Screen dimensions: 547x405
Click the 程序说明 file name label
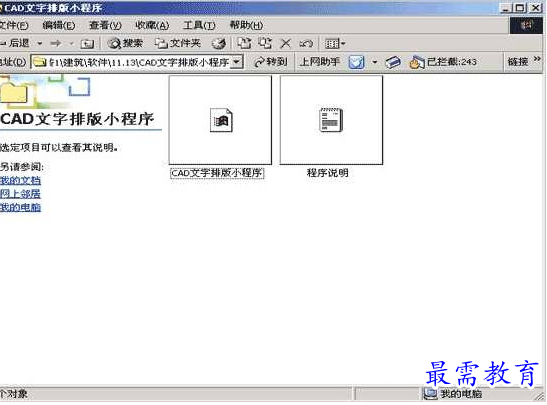point(328,173)
